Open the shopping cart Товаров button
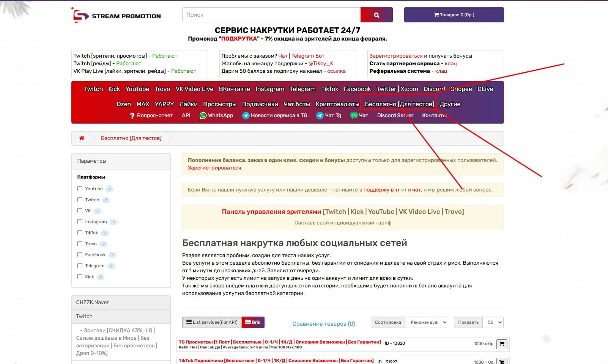 (x=454, y=15)
